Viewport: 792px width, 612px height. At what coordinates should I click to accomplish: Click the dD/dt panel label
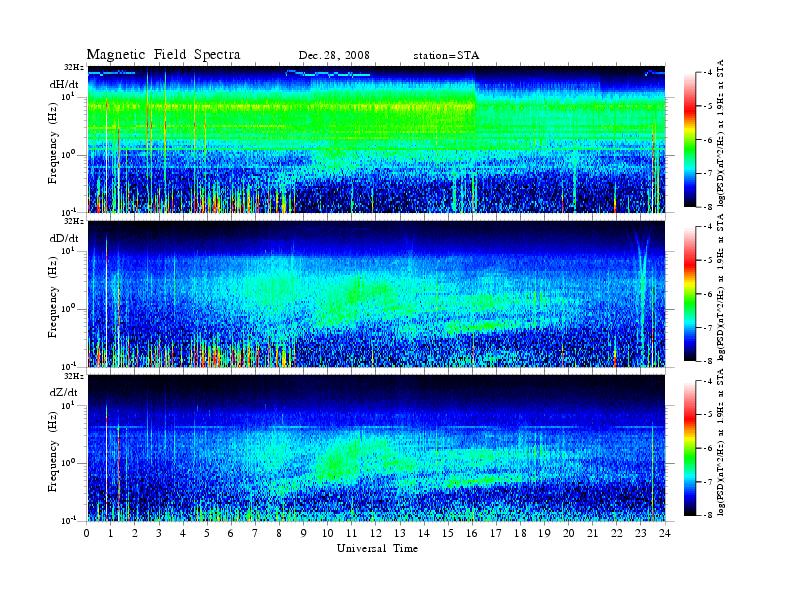64,238
